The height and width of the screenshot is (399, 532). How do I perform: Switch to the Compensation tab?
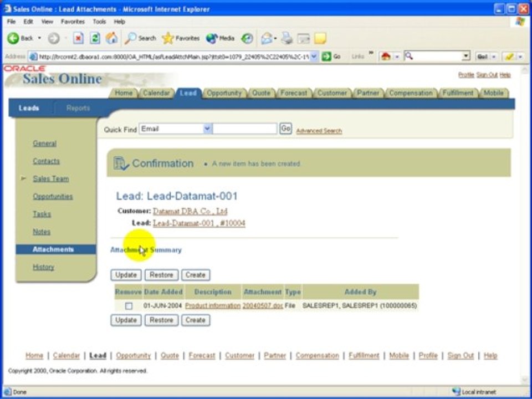pos(411,93)
